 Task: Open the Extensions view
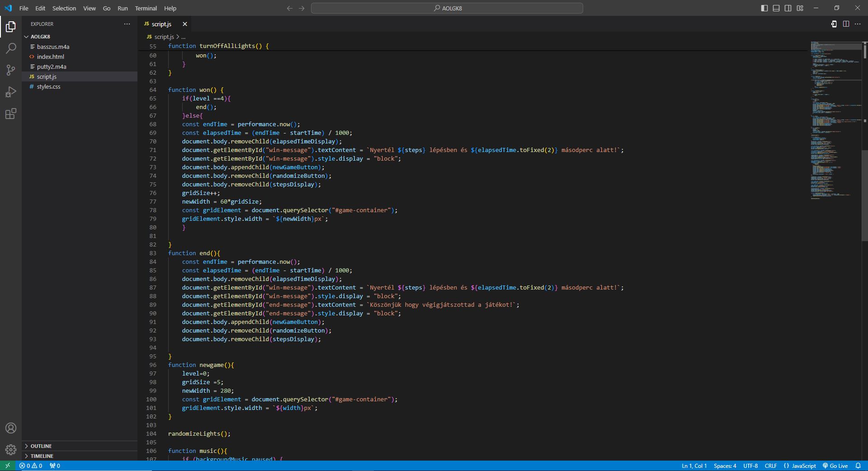click(11, 114)
